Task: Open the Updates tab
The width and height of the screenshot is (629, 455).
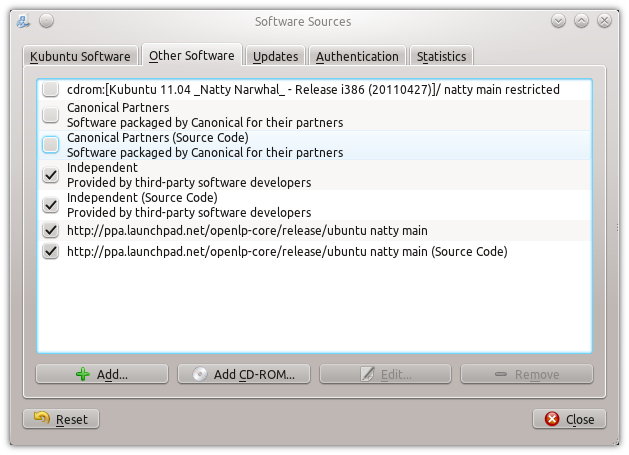Action: click(x=276, y=56)
